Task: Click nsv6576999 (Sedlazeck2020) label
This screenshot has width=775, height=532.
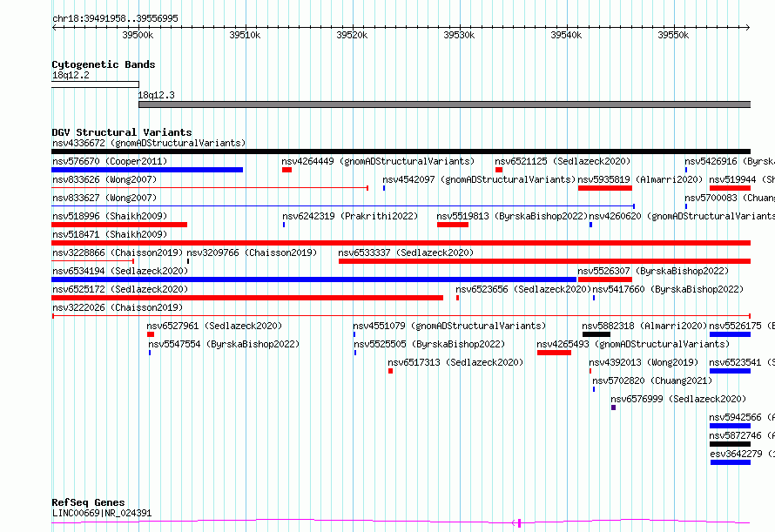Action: pyautogui.click(x=678, y=399)
